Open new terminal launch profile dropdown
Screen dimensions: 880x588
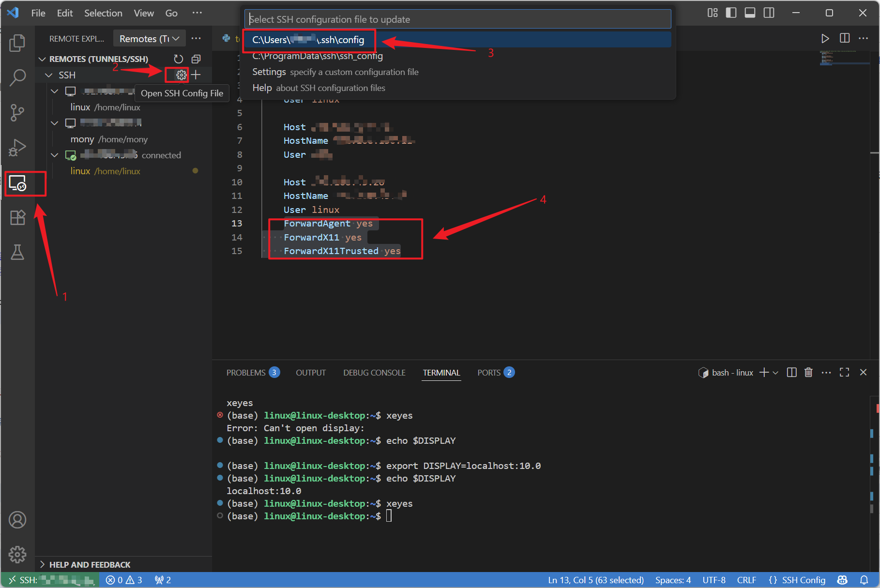775,373
